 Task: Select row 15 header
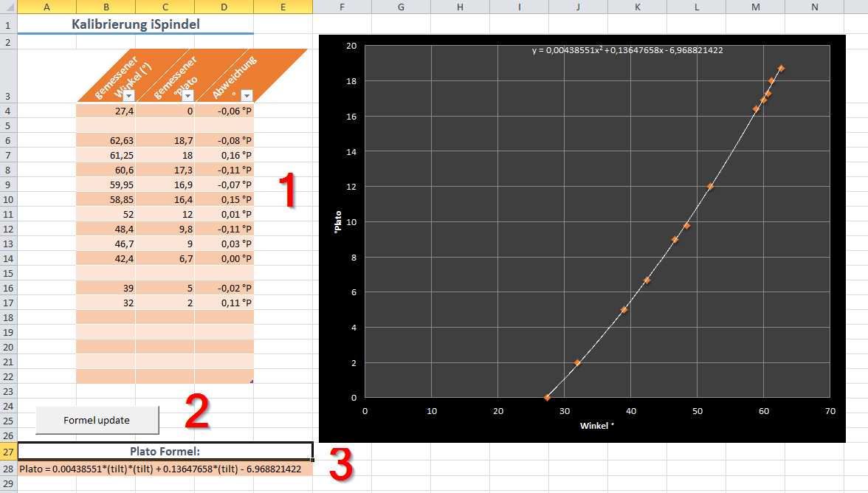[x=8, y=273]
